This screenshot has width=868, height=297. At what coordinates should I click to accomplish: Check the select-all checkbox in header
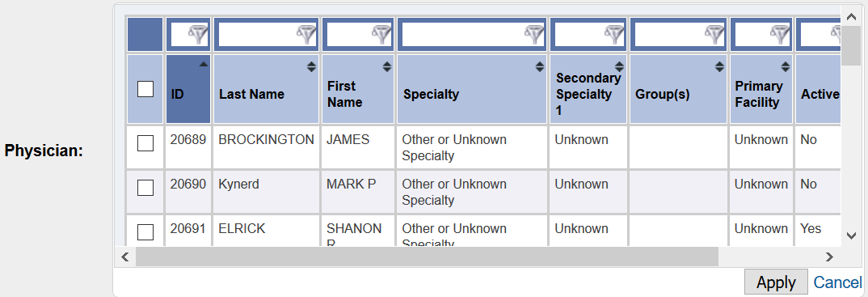(x=145, y=89)
